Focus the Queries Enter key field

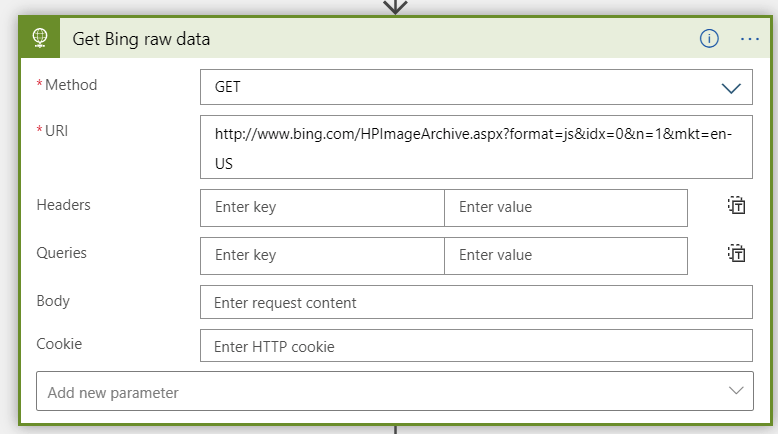coord(323,255)
